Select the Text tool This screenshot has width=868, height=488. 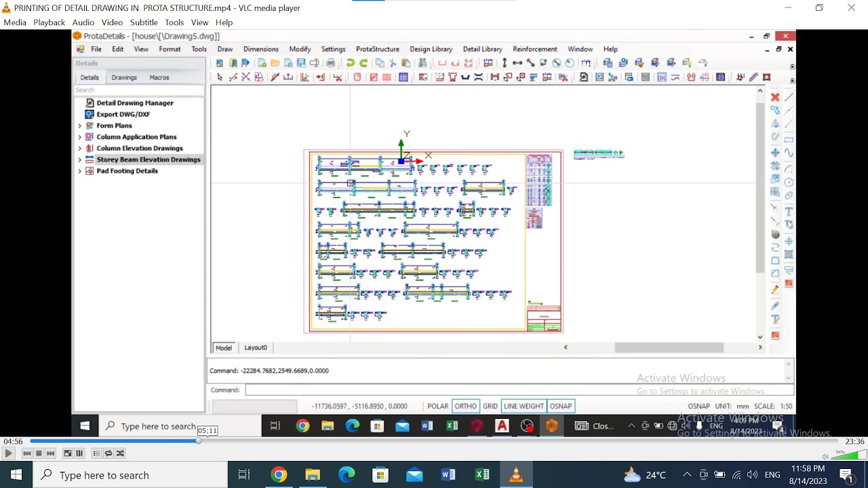[789, 211]
